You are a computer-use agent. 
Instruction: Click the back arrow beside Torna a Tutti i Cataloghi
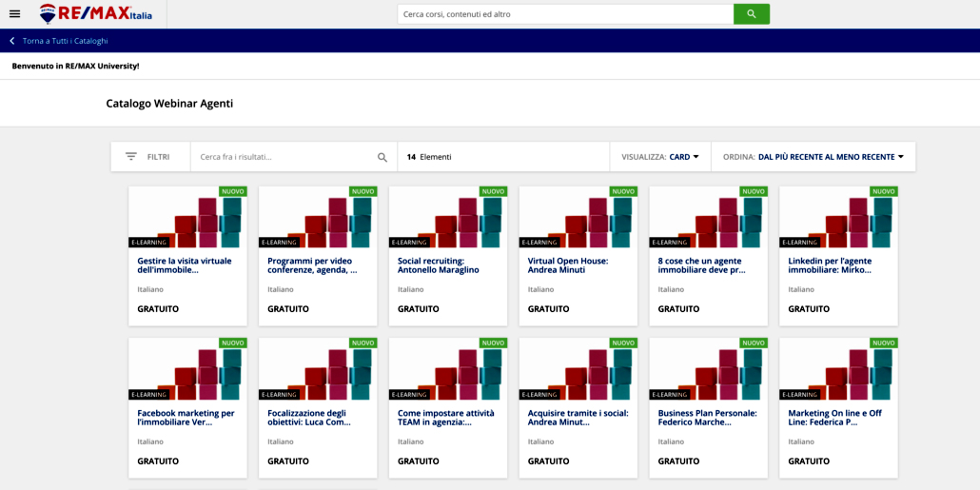pyautogui.click(x=11, y=41)
